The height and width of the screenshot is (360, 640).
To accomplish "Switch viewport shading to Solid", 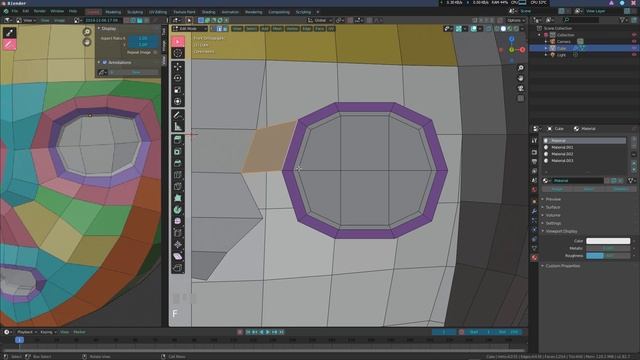I will coord(503,29).
